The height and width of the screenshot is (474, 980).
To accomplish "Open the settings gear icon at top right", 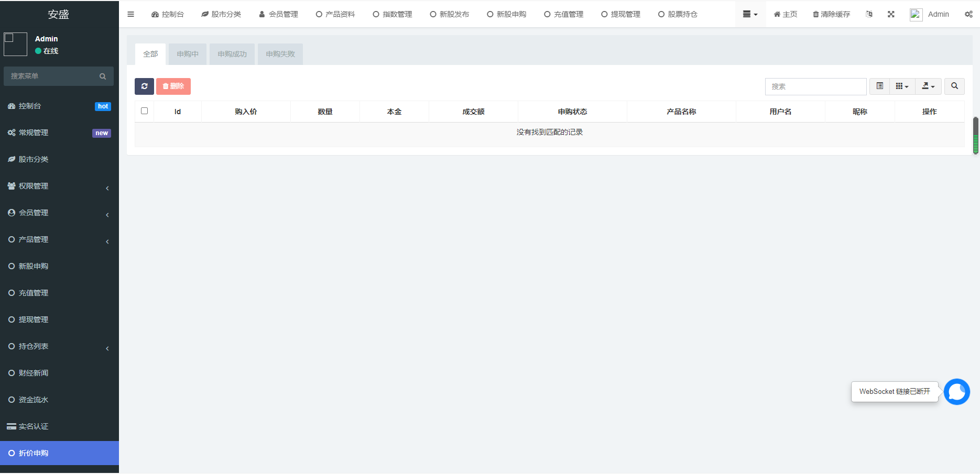I will click(968, 14).
